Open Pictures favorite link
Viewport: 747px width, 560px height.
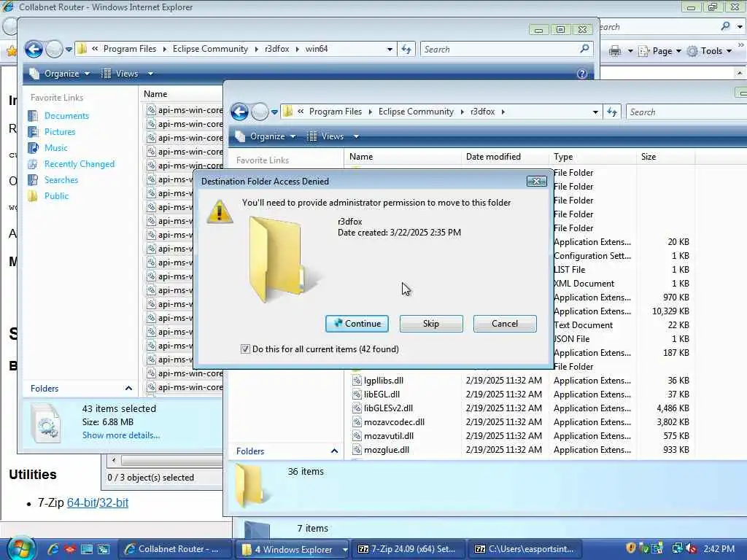pyautogui.click(x=60, y=132)
